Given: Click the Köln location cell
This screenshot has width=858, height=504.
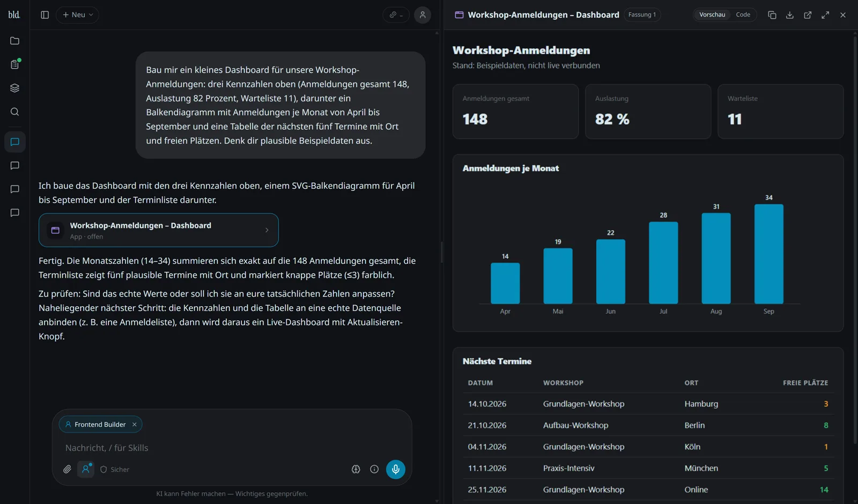Looking at the screenshot, I should 692,447.
